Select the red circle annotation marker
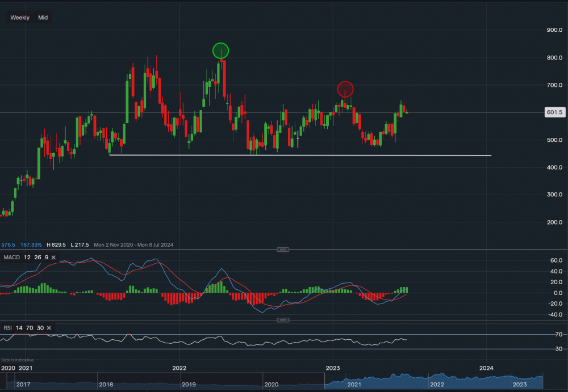 tap(345, 89)
